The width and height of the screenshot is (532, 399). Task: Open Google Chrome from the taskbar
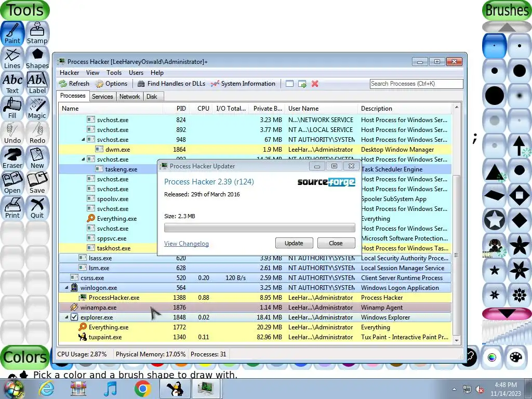142,389
